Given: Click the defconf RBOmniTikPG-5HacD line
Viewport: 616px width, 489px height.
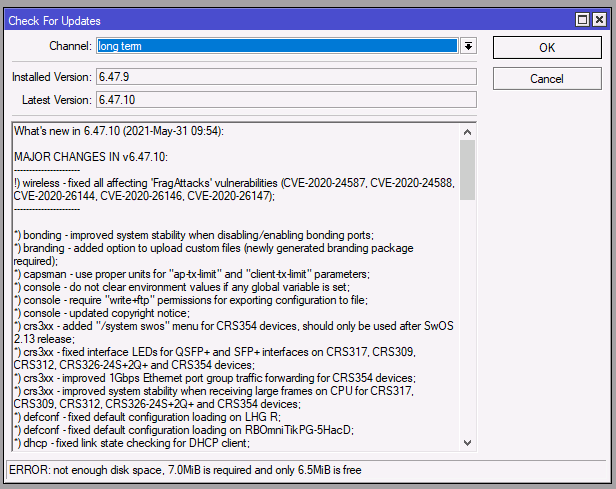Looking at the screenshot, I should click(184, 430).
